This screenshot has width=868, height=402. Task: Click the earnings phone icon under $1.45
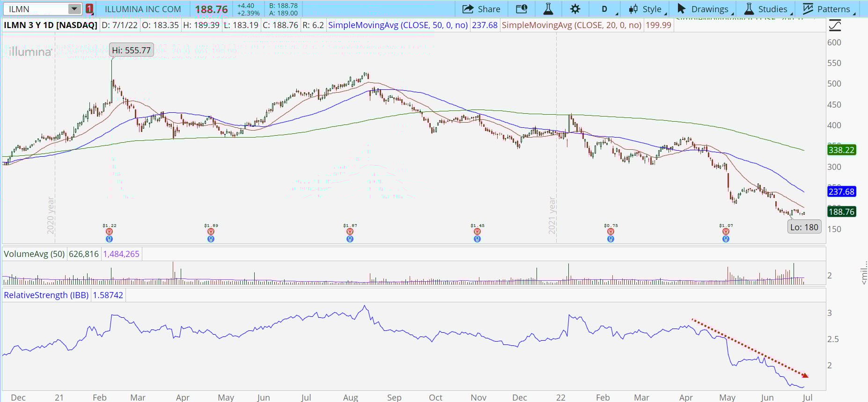pos(477,232)
